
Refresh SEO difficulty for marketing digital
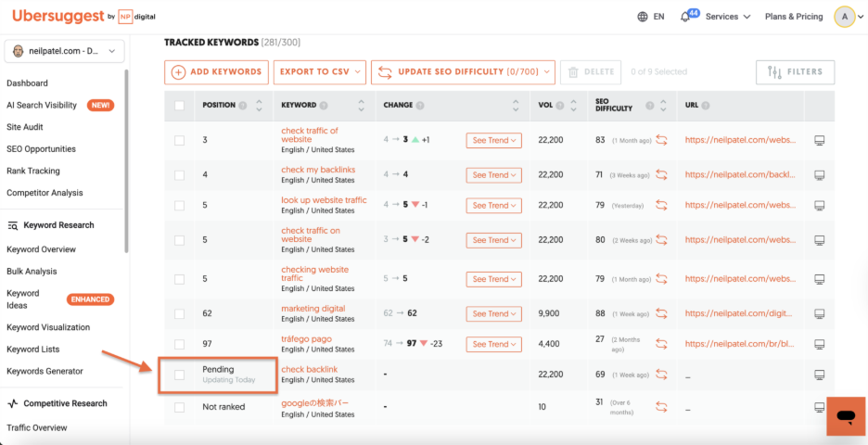click(x=661, y=314)
